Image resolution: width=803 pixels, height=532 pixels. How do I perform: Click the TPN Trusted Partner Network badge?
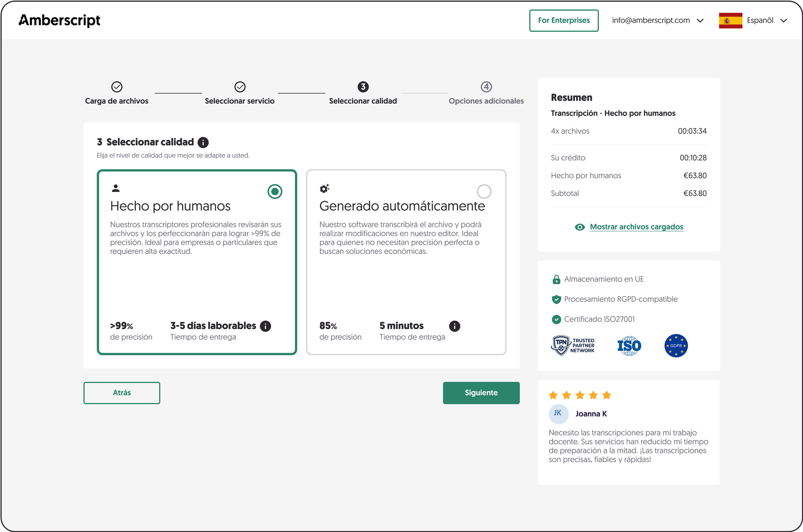tap(573, 346)
